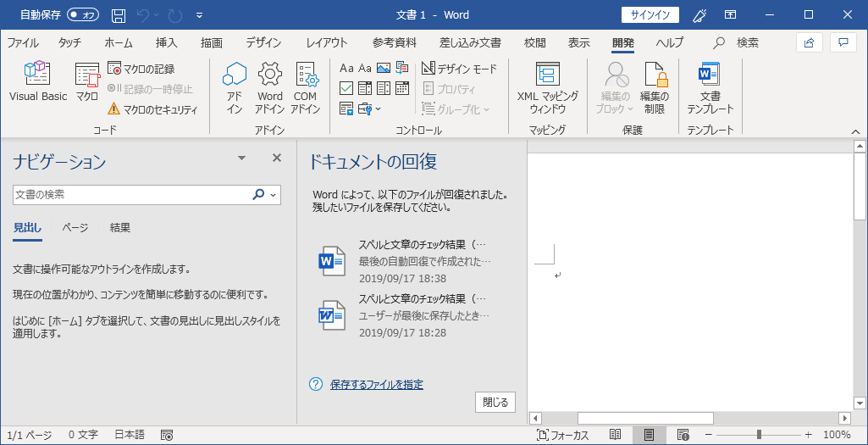Image resolution: width=868 pixels, height=445 pixels.
Task: Click zoom out minus button
Action: [x=708, y=435]
